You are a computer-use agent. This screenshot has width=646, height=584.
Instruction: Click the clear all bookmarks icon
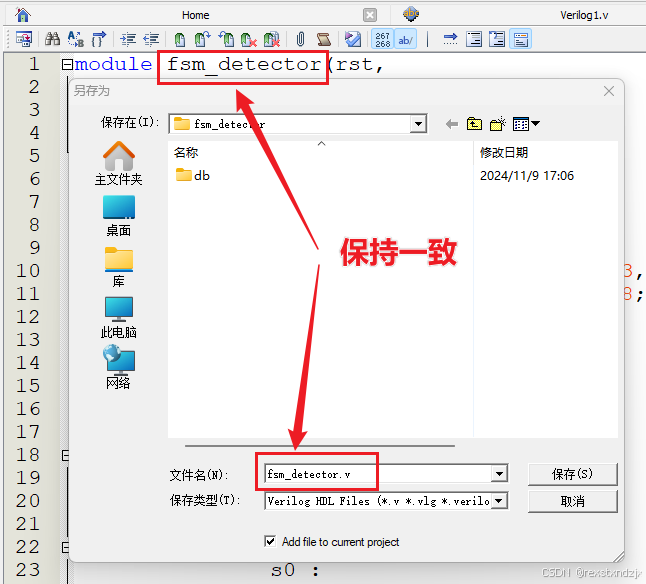click(x=272, y=40)
